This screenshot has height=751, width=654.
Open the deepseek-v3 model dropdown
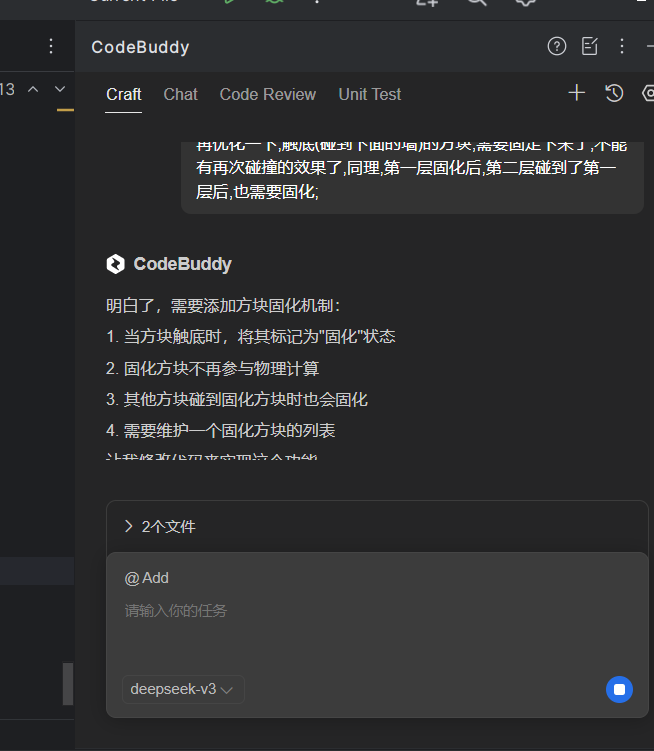point(183,689)
